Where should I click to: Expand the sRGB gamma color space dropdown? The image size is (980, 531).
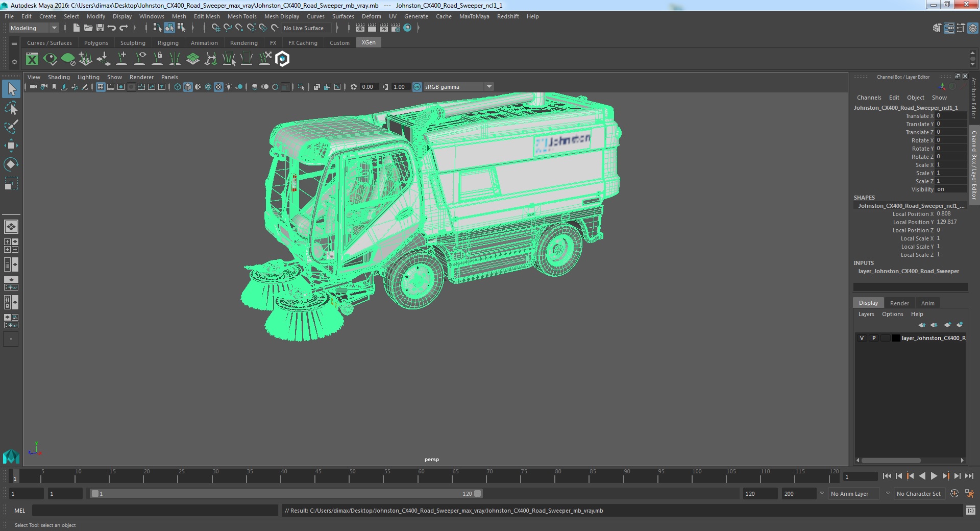click(489, 87)
